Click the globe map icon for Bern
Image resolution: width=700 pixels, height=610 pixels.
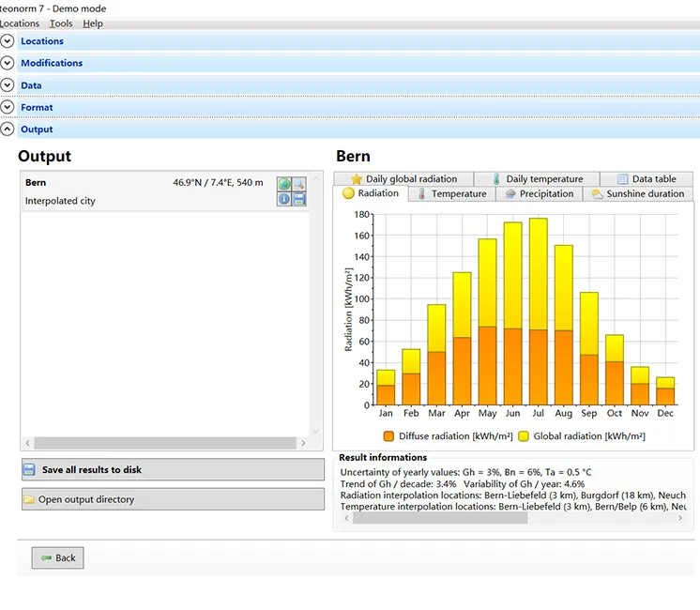coord(283,184)
